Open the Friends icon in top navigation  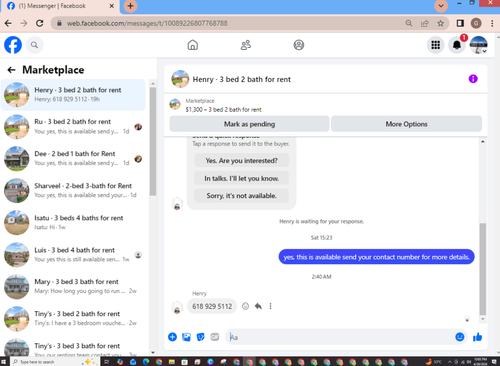pos(246,45)
